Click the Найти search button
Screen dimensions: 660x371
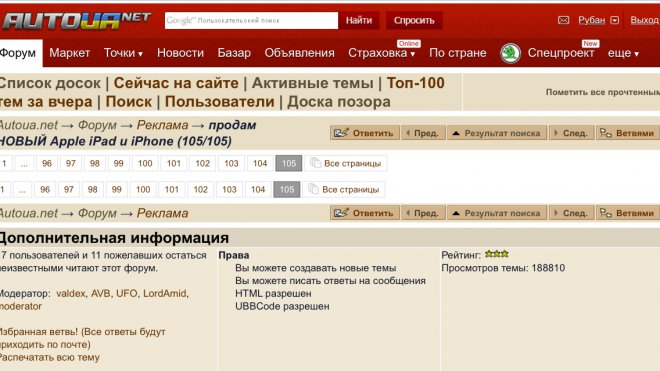point(359,20)
